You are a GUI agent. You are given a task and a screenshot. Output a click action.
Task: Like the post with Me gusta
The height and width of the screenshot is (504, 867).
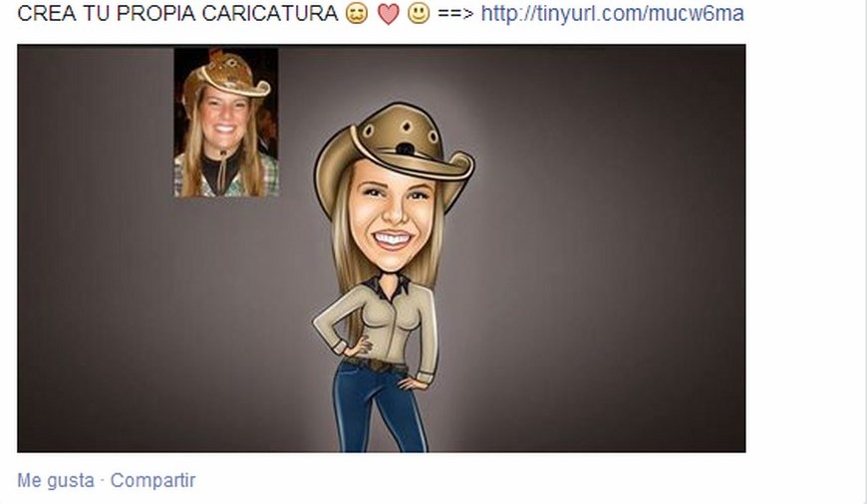click(x=55, y=480)
